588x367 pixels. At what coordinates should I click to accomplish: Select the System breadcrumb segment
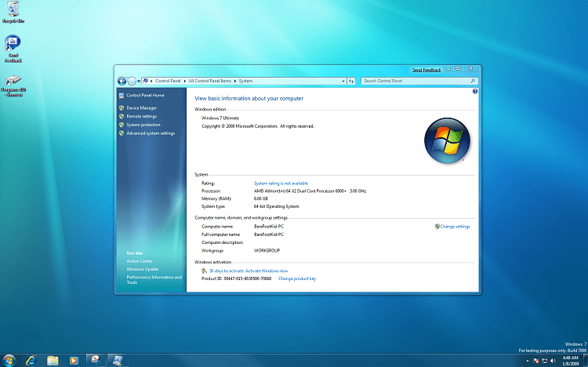[x=245, y=81]
